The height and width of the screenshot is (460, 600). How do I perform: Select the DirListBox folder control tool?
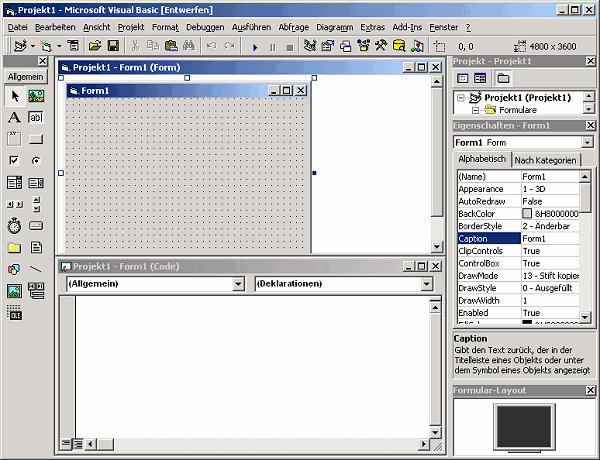point(15,248)
